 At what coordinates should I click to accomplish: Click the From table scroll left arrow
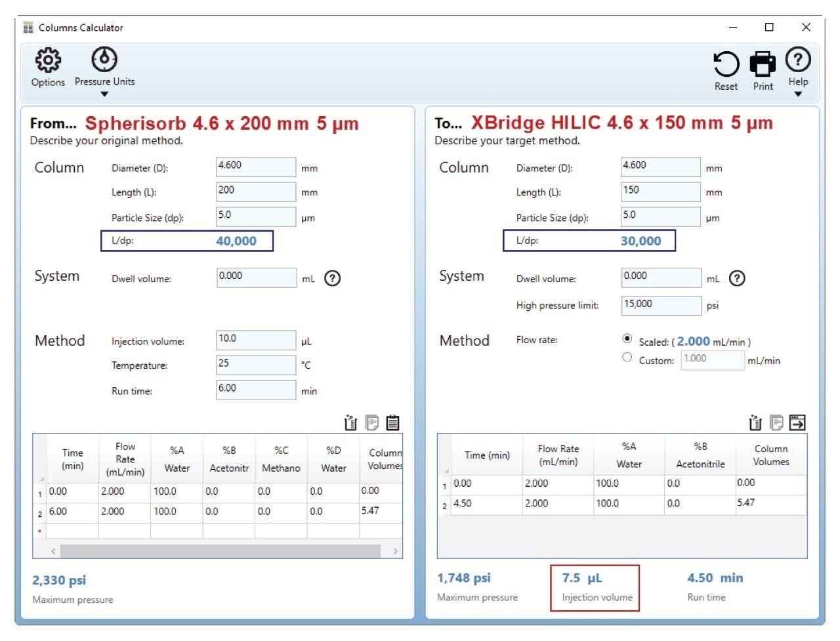[x=53, y=551]
